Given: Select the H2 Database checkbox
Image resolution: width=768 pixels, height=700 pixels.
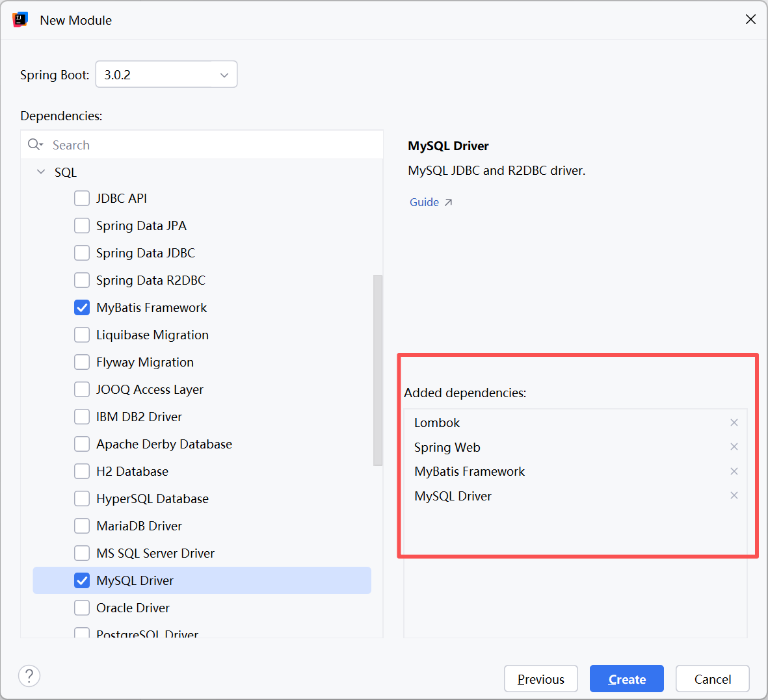Looking at the screenshot, I should pyautogui.click(x=82, y=471).
